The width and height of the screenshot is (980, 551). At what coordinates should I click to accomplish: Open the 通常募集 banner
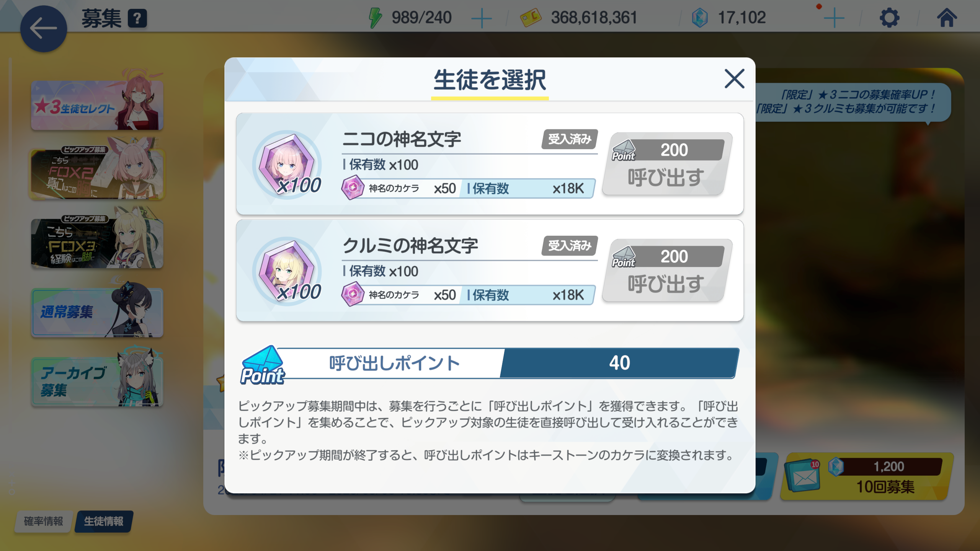97,311
